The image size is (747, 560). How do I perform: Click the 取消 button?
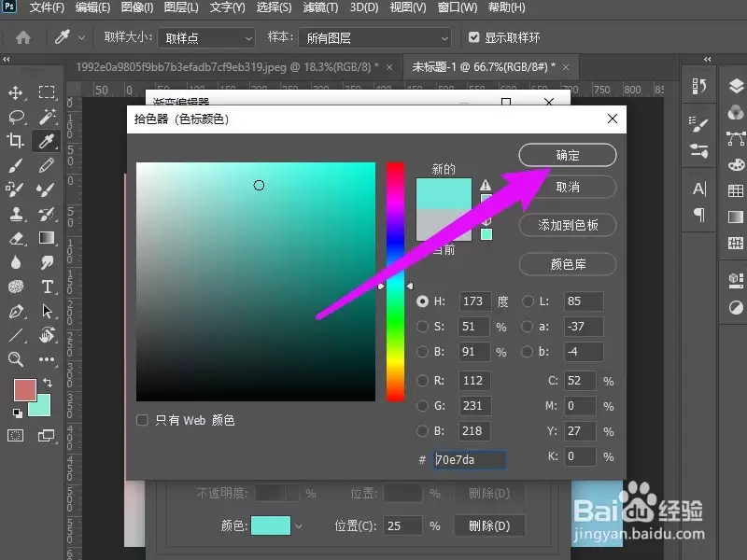point(568,188)
